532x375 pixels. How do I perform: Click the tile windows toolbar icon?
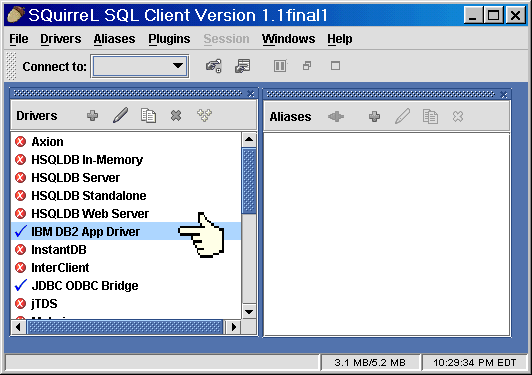280,66
